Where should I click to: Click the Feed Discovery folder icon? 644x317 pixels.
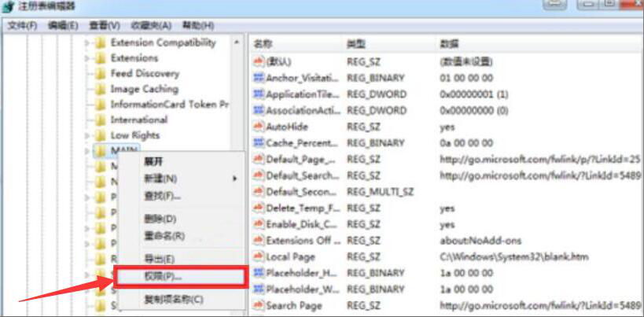coord(100,74)
